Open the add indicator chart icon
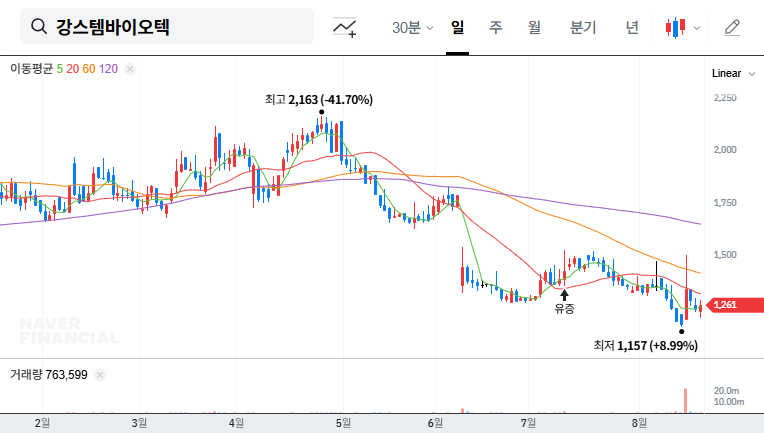 (345, 27)
